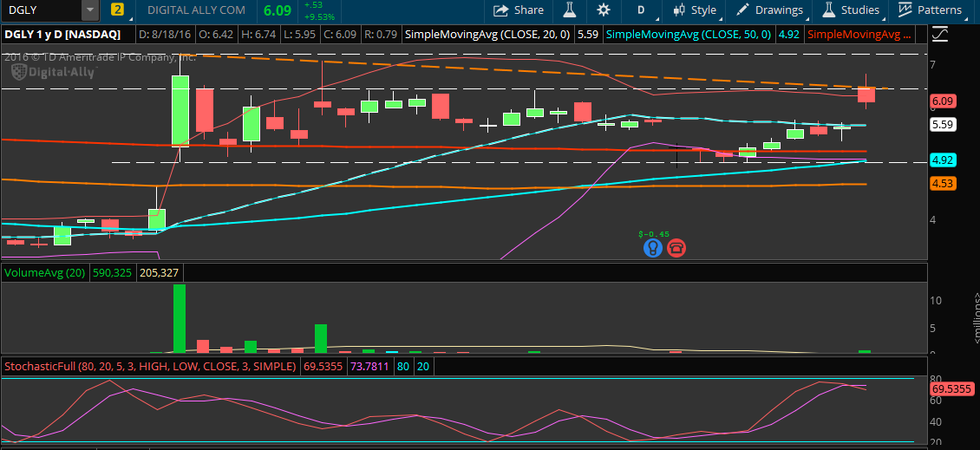
Task: Click the orange 4.53 price bubble
Action: click(x=943, y=183)
